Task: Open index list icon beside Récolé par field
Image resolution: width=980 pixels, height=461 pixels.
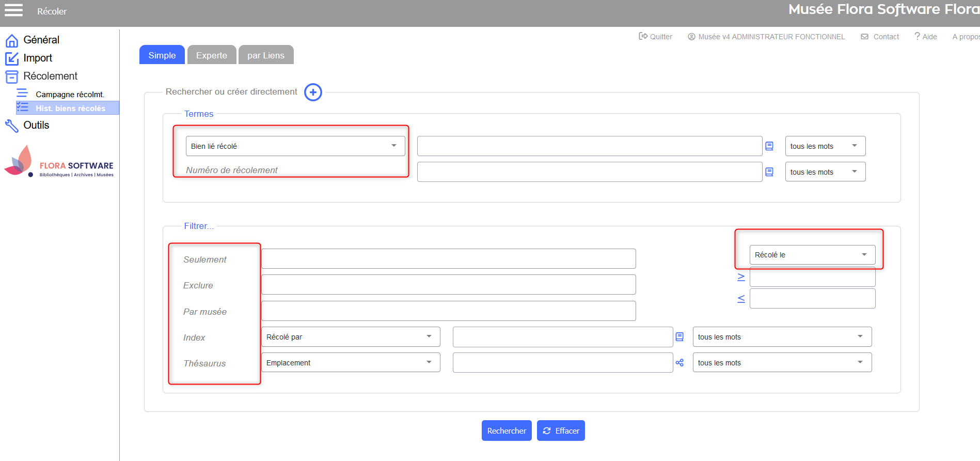Action: click(x=679, y=337)
